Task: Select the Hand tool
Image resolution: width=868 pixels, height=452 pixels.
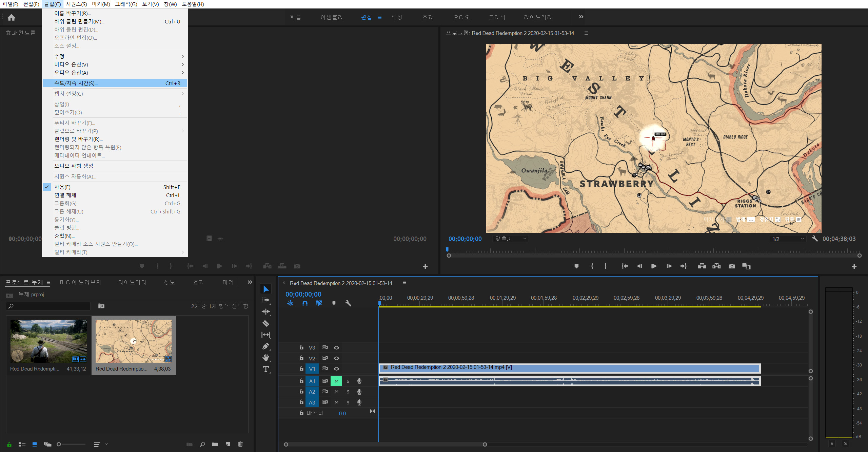Action: coord(266,358)
